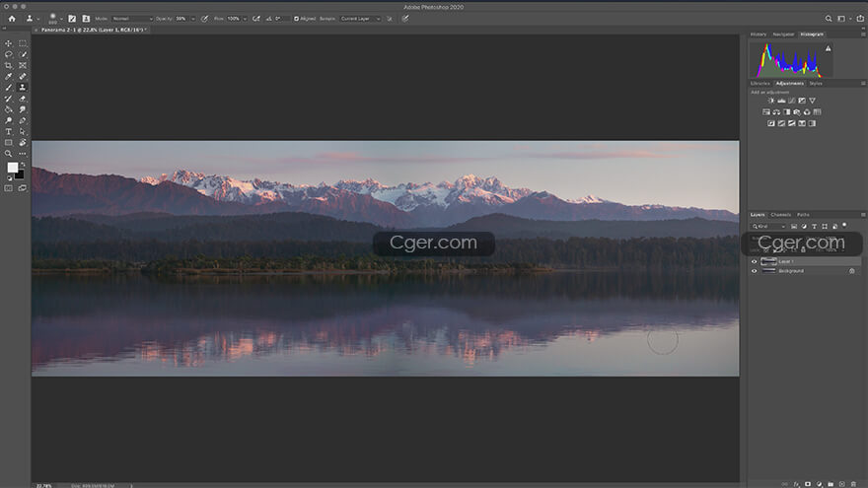Select the Pen tool

(x=23, y=120)
